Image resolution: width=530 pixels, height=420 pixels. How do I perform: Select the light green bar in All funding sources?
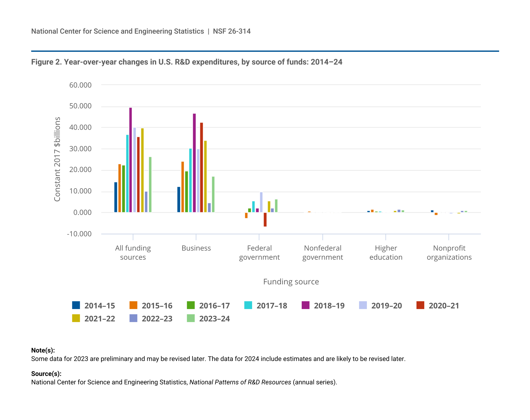tap(150, 185)
